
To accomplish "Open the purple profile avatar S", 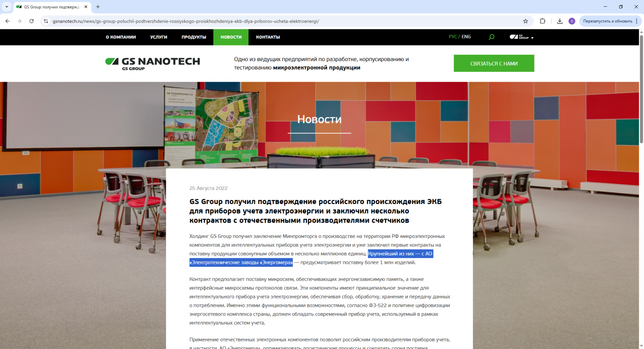I will click(572, 21).
